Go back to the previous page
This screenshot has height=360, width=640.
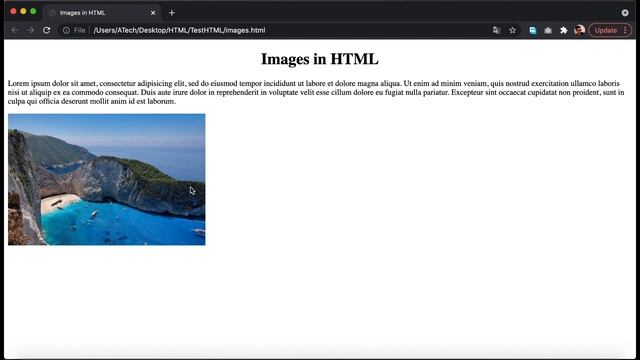pos(15,30)
